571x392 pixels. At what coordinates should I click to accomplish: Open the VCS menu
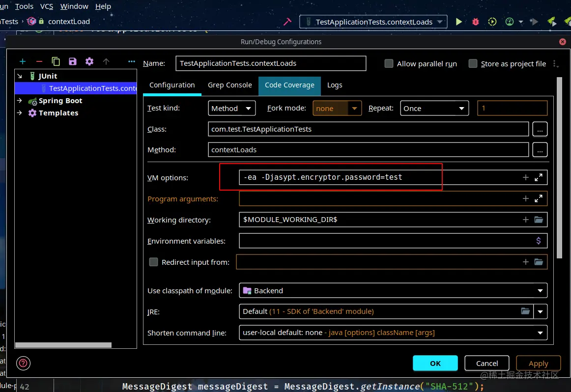pos(47,6)
